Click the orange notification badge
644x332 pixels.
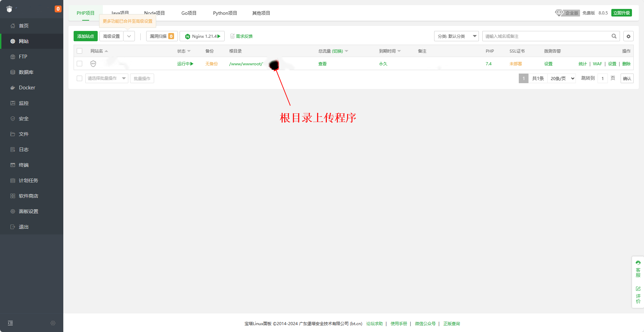coord(58,9)
